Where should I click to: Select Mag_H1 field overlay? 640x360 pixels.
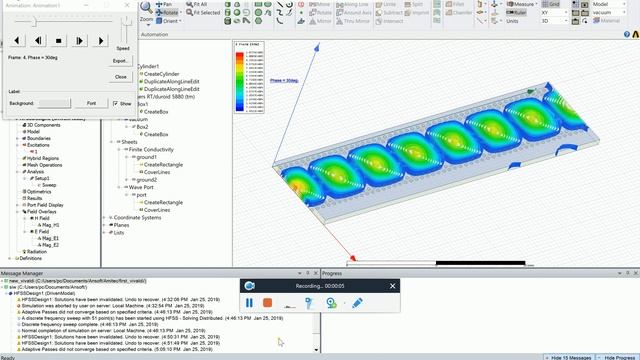pyautogui.click(x=50, y=225)
